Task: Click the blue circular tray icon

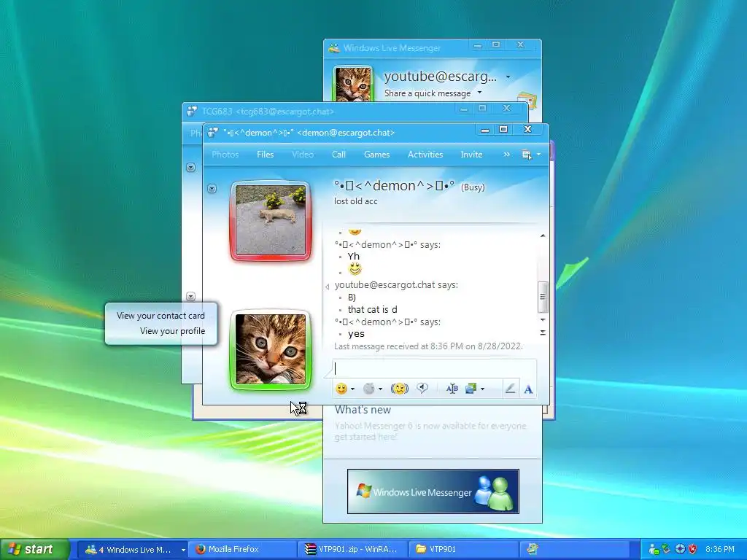Action: 680,549
